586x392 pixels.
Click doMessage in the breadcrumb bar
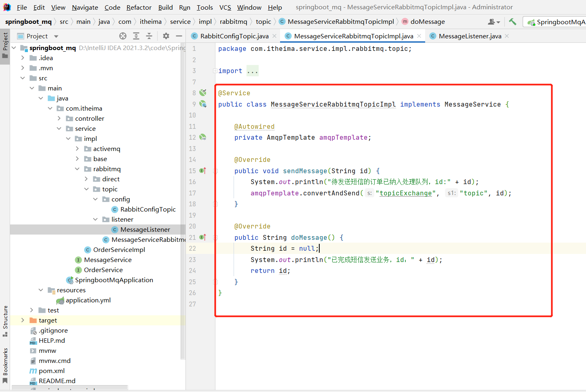pos(428,22)
